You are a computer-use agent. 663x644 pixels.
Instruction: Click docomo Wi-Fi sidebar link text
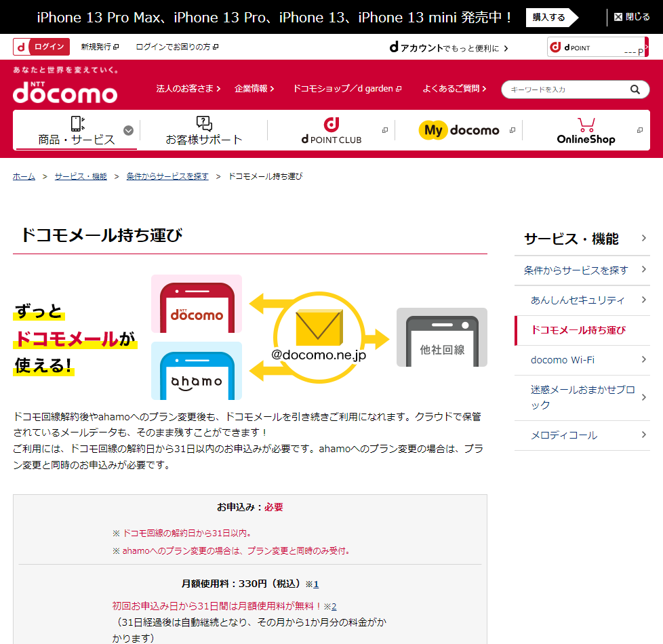pyautogui.click(x=563, y=360)
